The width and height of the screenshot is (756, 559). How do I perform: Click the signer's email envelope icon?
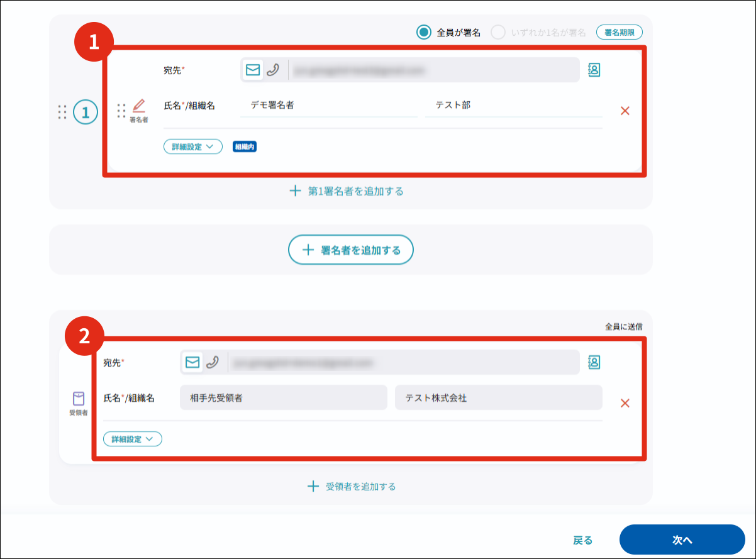(252, 70)
